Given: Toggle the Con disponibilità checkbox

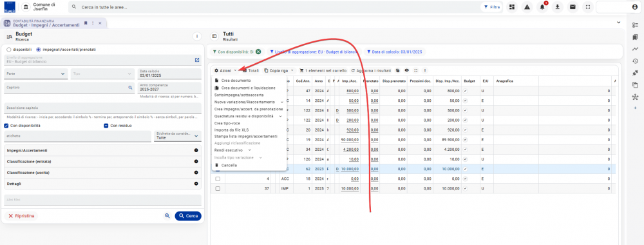Looking at the screenshot, I should tap(6, 125).
